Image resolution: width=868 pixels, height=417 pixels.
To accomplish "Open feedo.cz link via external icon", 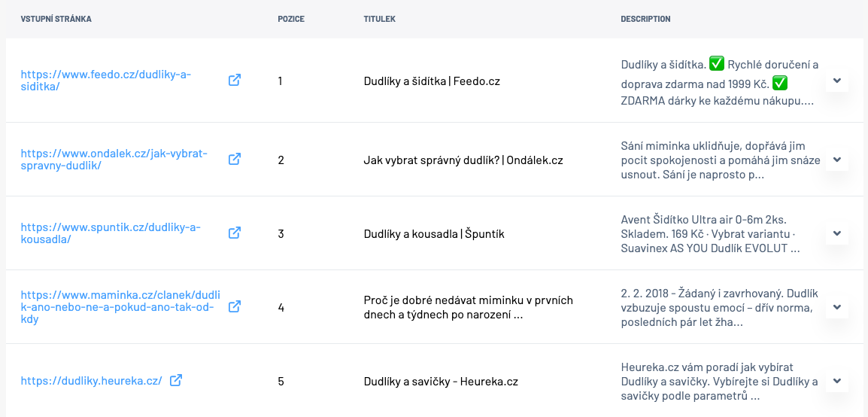I will coord(235,81).
